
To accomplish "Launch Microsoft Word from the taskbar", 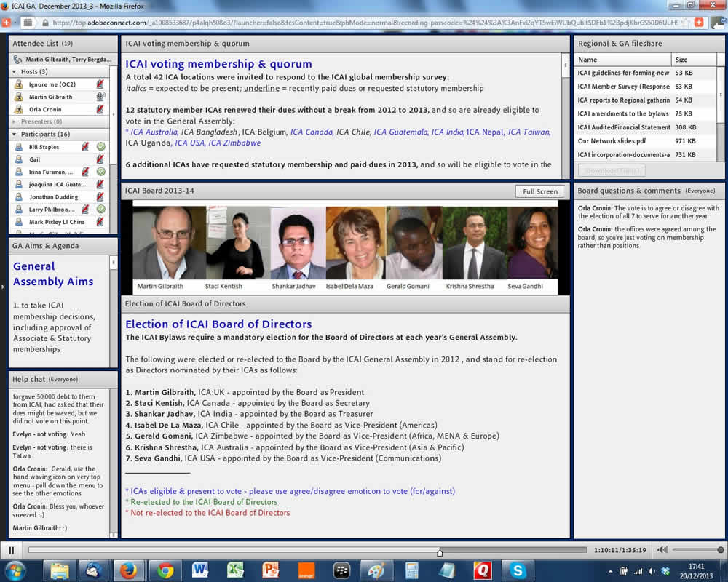I will (x=200, y=570).
